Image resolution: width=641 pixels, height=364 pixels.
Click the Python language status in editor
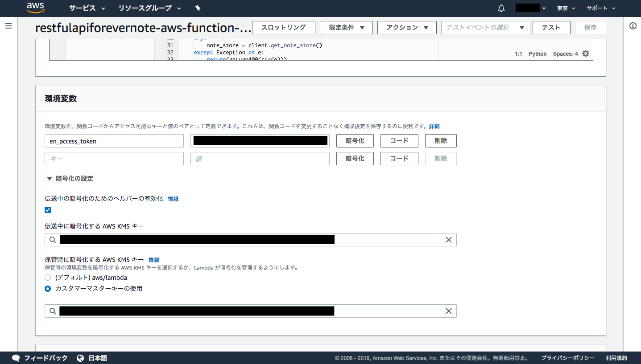pyautogui.click(x=538, y=54)
